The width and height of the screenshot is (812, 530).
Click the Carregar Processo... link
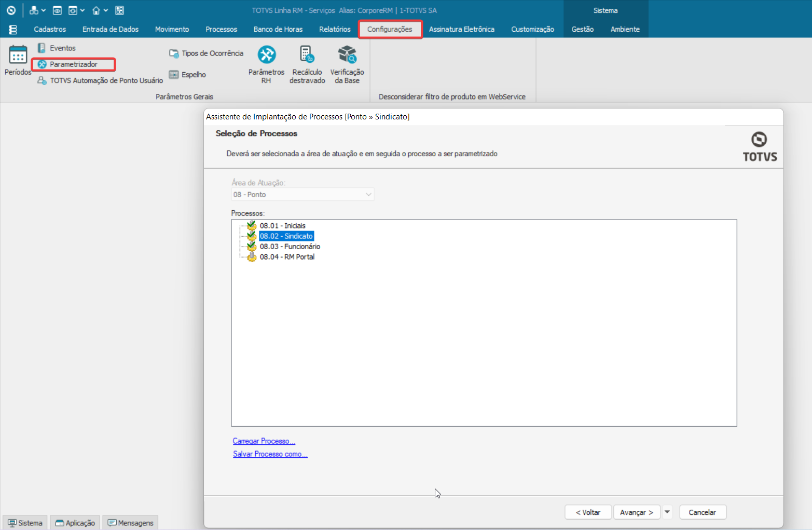click(x=264, y=441)
